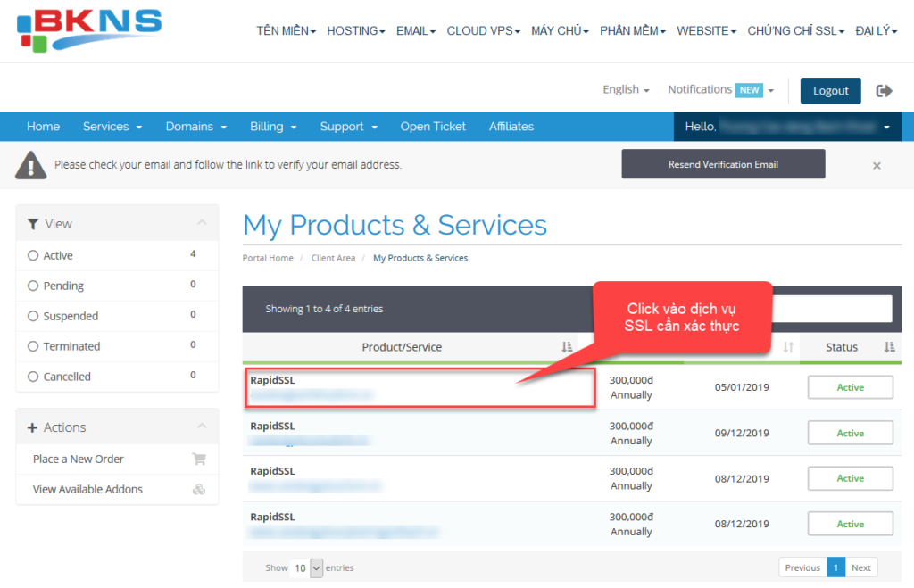Collapse the Actions panel chevron

[202, 427]
